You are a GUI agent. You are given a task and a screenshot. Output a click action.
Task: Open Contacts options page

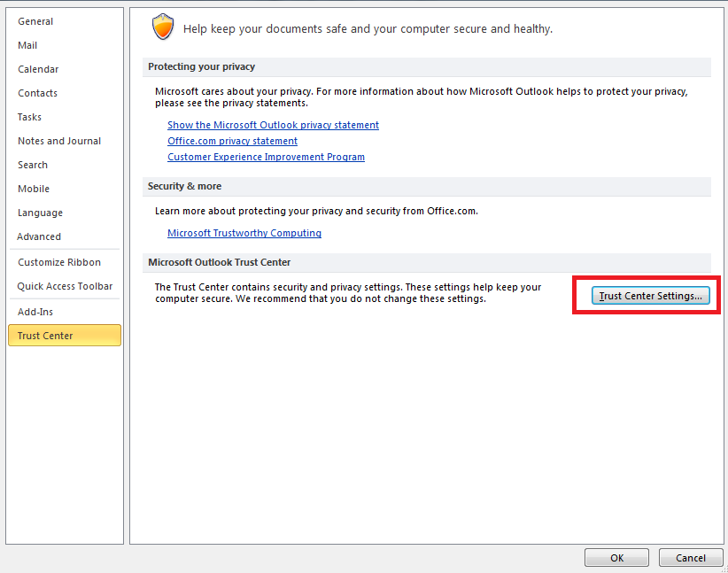37,93
